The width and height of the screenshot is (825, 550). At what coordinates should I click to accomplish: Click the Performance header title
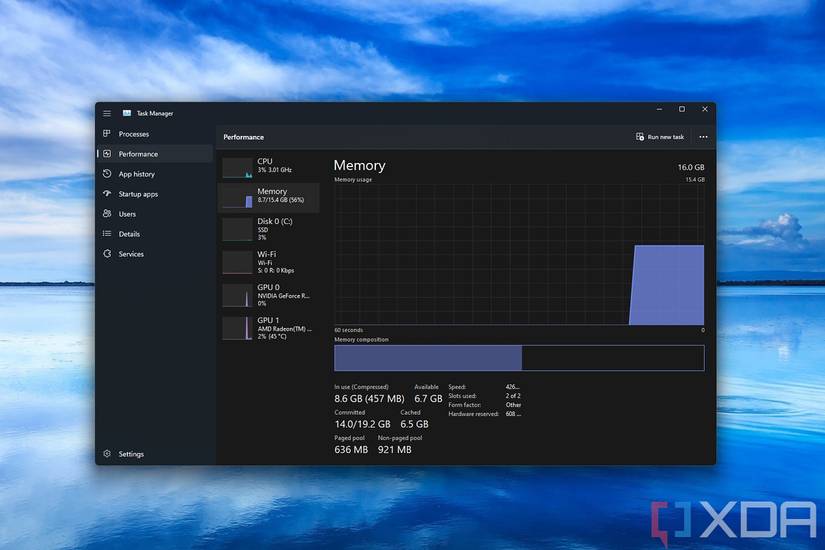click(244, 137)
